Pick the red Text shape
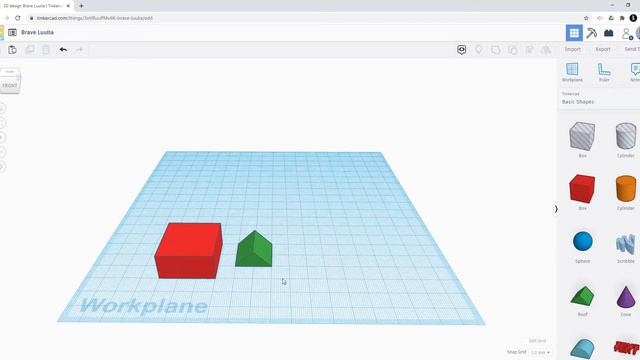Screen dimensions: 640x360 coord(627,348)
